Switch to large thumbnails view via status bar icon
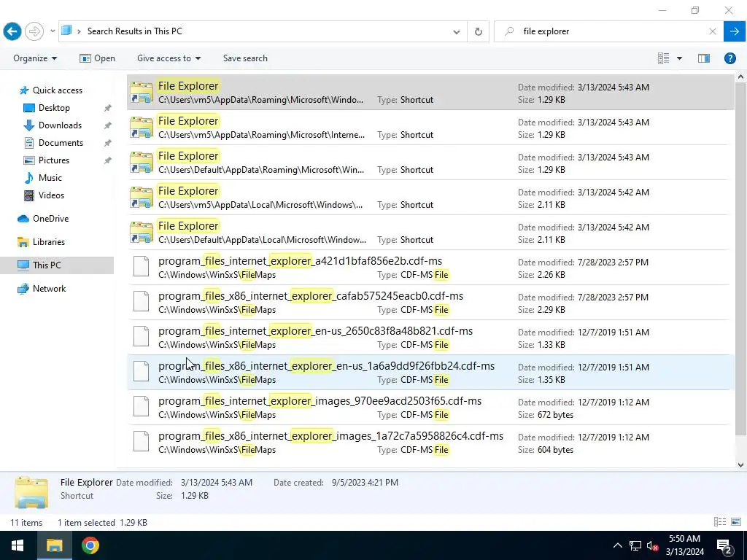Image resolution: width=747 pixels, height=560 pixels. click(x=736, y=522)
